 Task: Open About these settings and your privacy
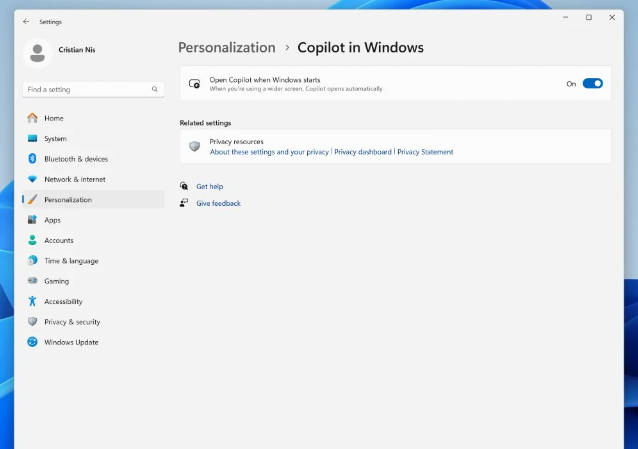[x=269, y=152]
